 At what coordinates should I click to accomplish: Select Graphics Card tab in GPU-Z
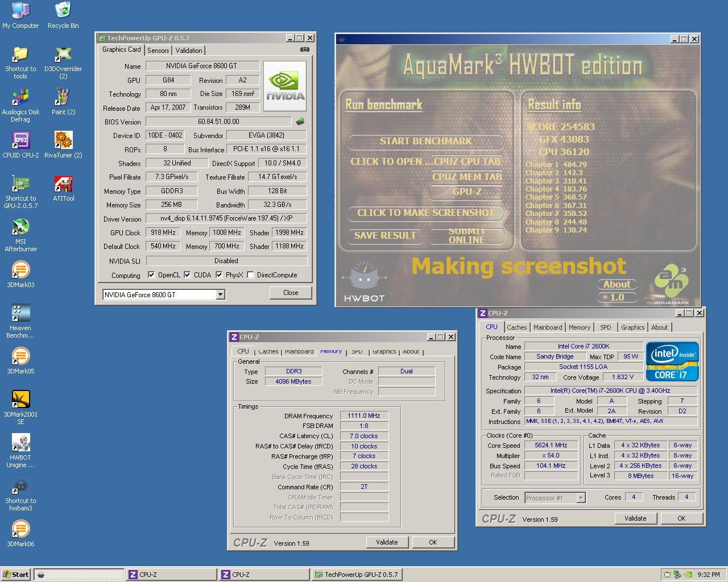pyautogui.click(x=122, y=49)
